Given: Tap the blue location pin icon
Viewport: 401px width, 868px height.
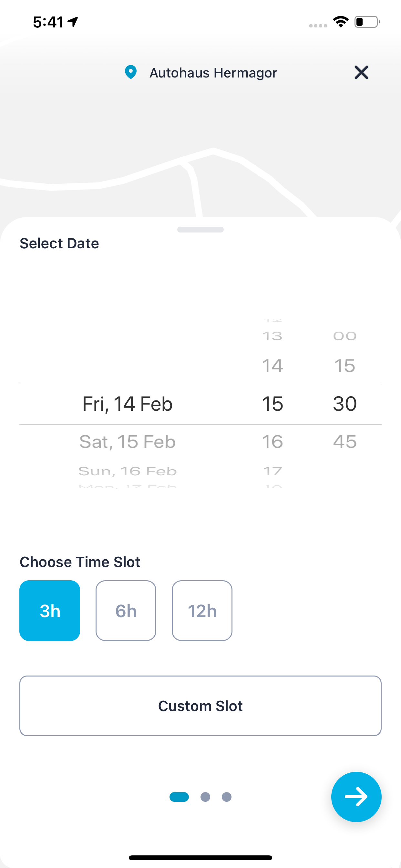Looking at the screenshot, I should pos(131,72).
